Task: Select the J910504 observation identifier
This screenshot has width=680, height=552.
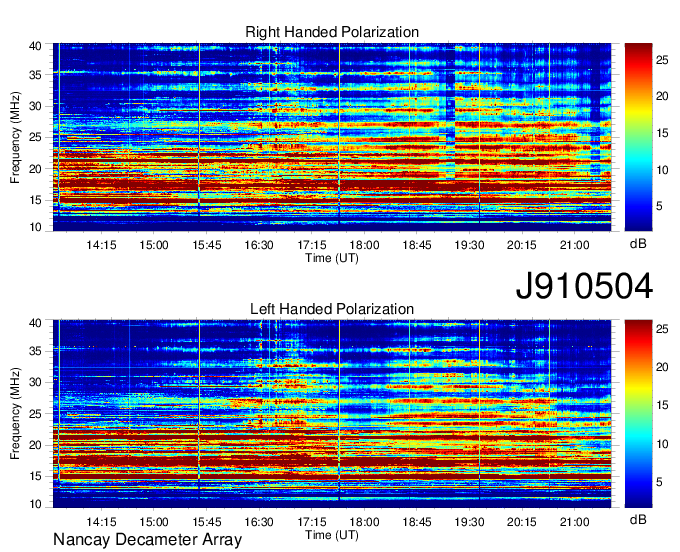Action: point(584,285)
